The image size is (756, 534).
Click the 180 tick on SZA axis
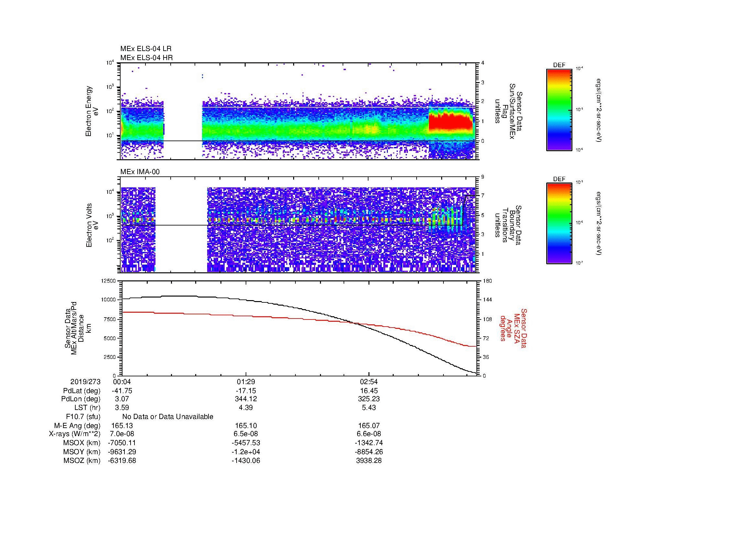click(487, 281)
